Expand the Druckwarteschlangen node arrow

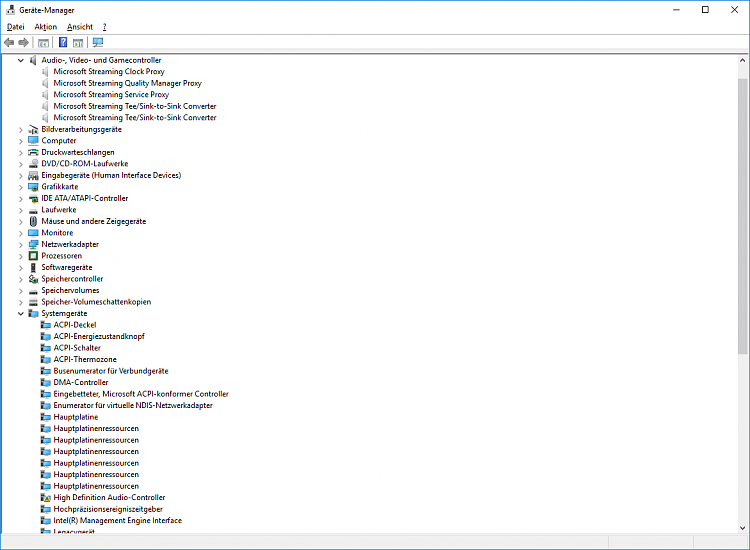[x=21, y=153]
